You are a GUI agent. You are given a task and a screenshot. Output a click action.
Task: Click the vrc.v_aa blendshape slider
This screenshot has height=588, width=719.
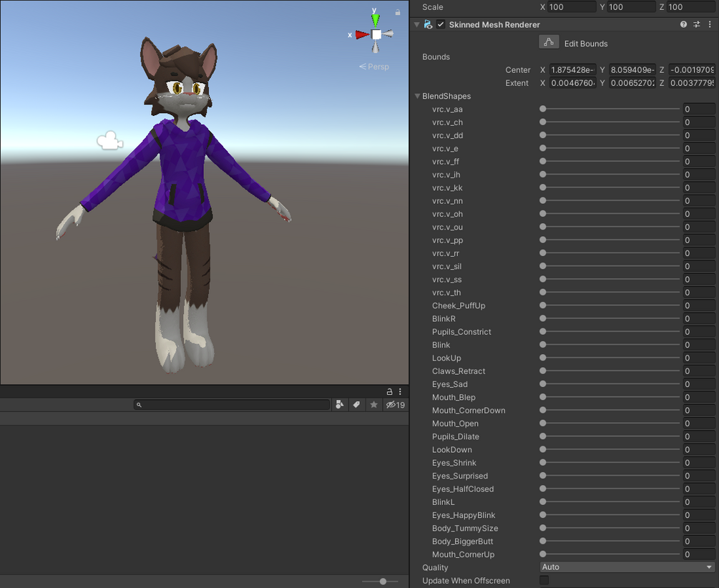[x=611, y=109]
